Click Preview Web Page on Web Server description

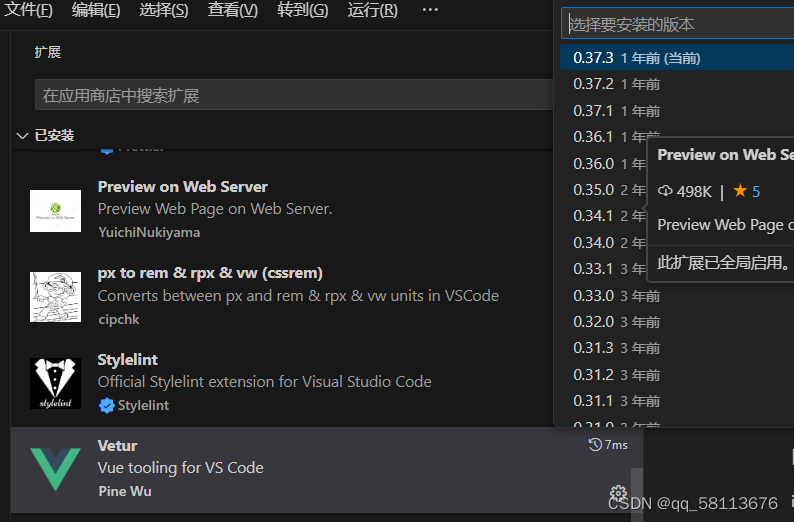[x=215, y=209]
